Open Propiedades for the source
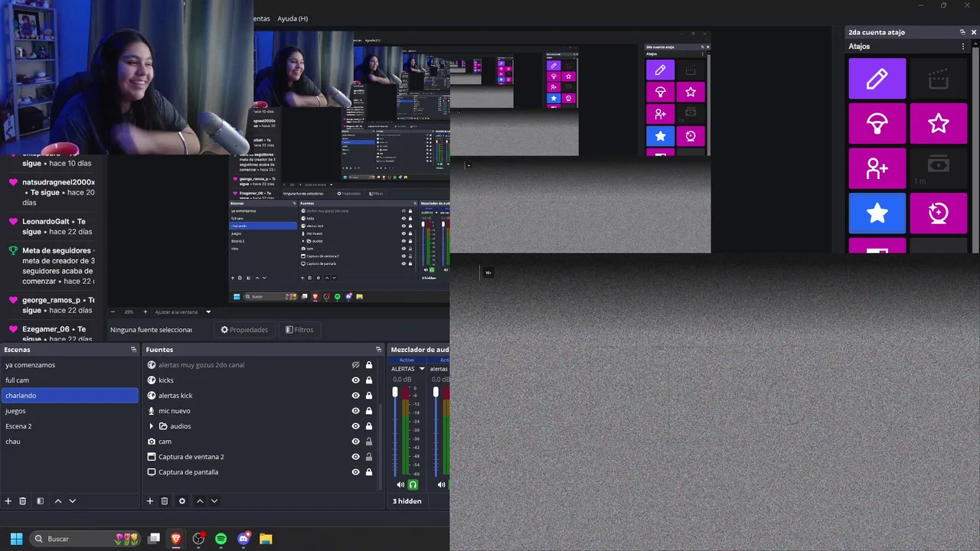 (x=244, y=330)
